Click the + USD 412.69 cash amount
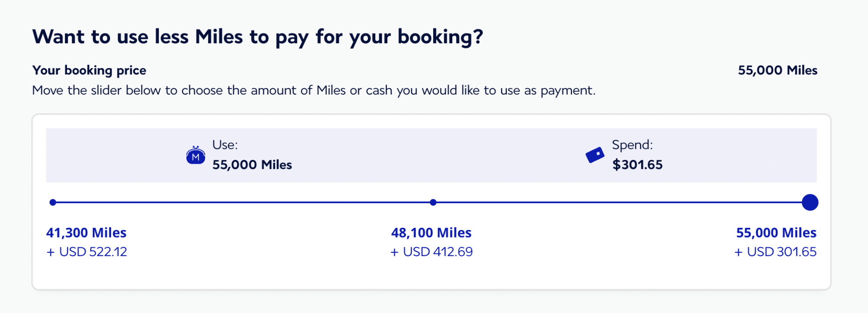 431,252
